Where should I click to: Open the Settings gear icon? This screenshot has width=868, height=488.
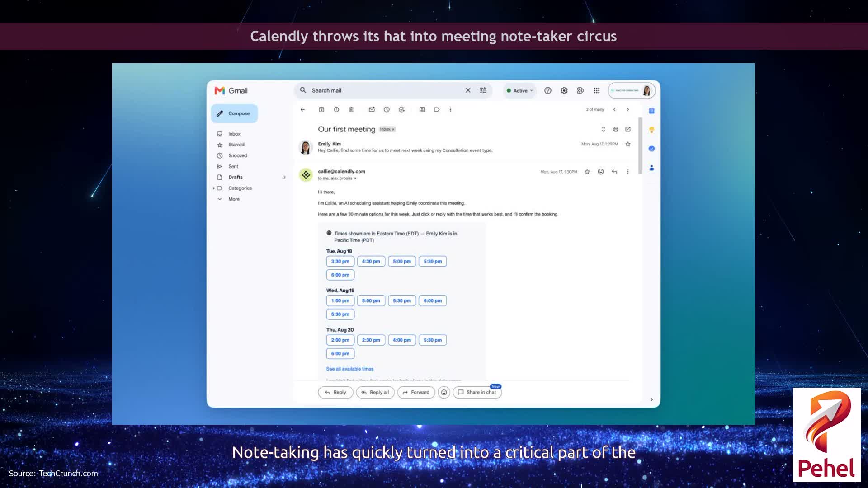564,90
